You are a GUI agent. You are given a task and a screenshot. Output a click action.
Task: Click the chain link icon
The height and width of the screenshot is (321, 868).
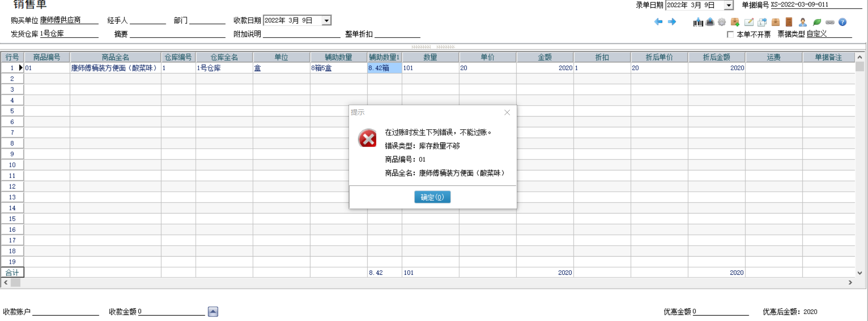[830, 22]
